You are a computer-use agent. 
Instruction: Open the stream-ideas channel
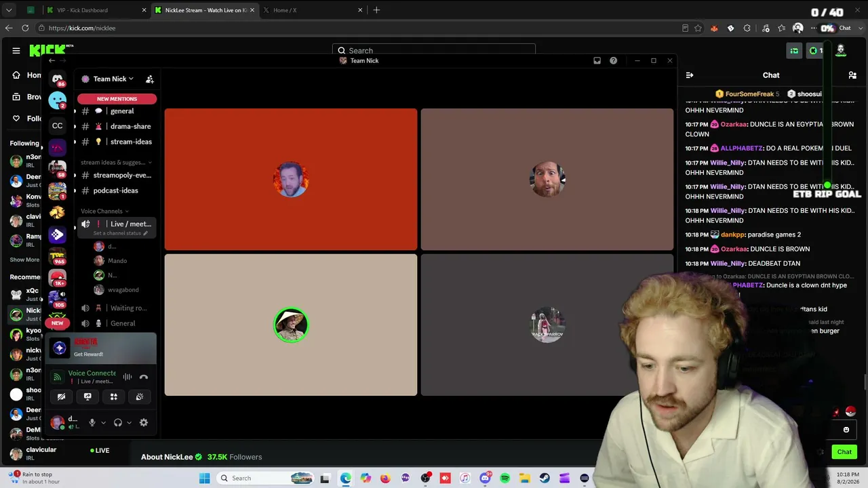[117, 142]
